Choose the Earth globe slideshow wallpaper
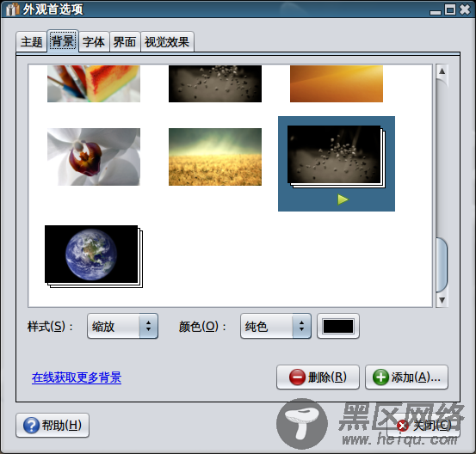Viewport: 476px width, 454px height. 94,256
